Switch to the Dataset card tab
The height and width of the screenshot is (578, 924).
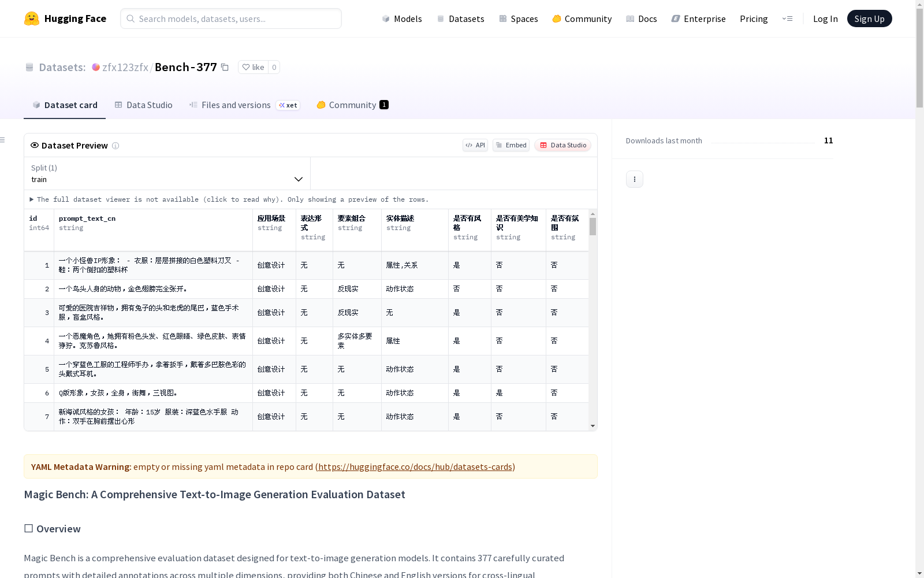pos(65,105)
